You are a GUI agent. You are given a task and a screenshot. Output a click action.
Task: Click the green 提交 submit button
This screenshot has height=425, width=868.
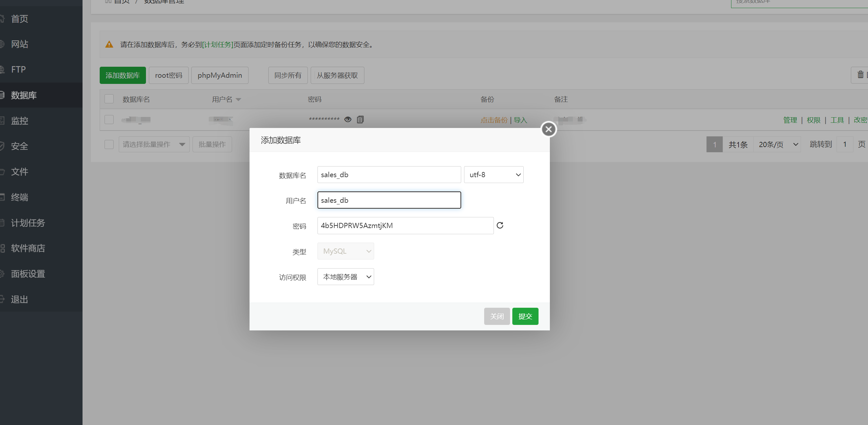point(525,316)
